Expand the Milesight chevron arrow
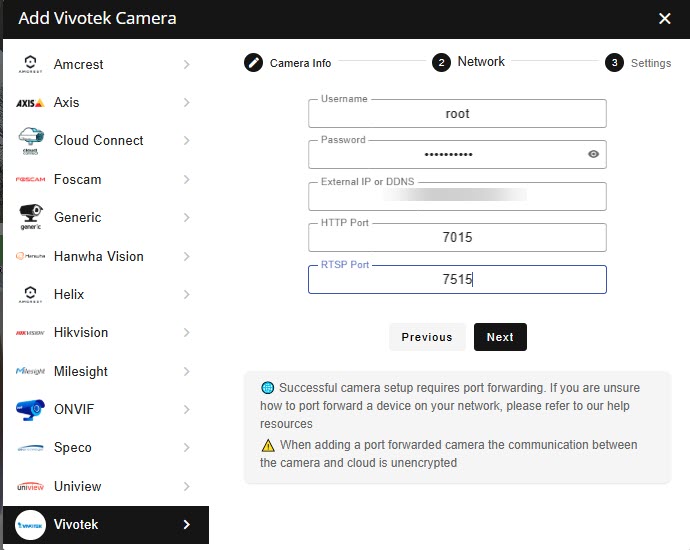690x550 pixels. [187, 371]
